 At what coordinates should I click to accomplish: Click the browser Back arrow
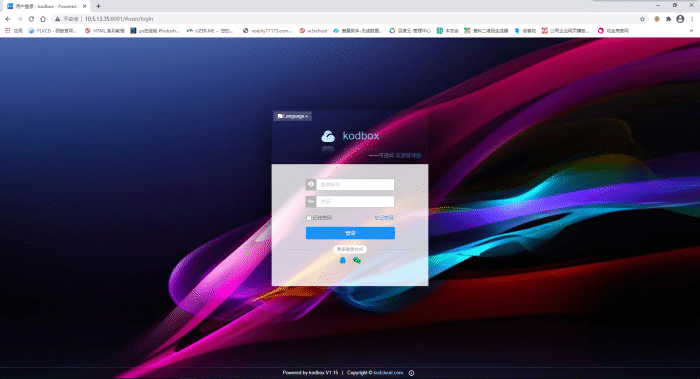click(8, 19)
